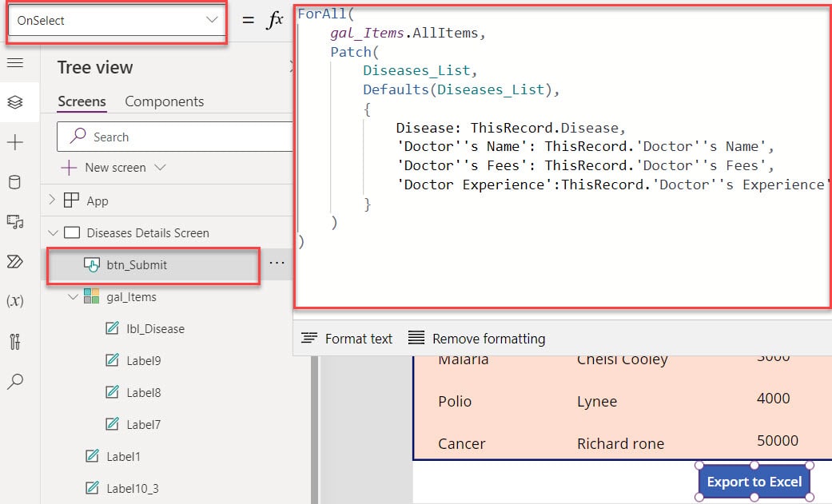Select the Tree view layers icon
The width and height of the screenshot is (832, 504).
coord(15,102)
